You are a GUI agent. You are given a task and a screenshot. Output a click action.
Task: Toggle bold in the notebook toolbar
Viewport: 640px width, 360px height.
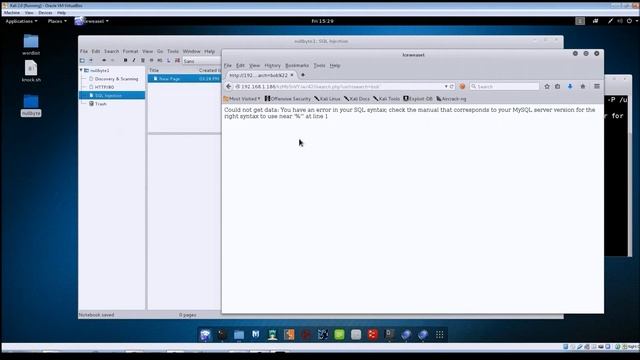pos(125,60)
